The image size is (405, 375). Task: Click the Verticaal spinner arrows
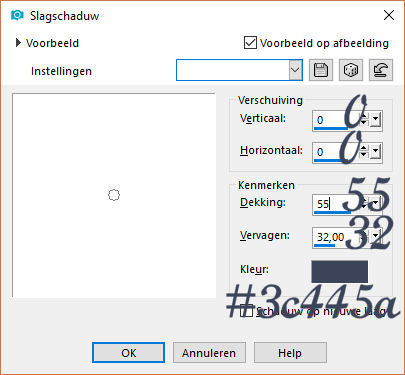pyautogui.click(x=364, y=120)
